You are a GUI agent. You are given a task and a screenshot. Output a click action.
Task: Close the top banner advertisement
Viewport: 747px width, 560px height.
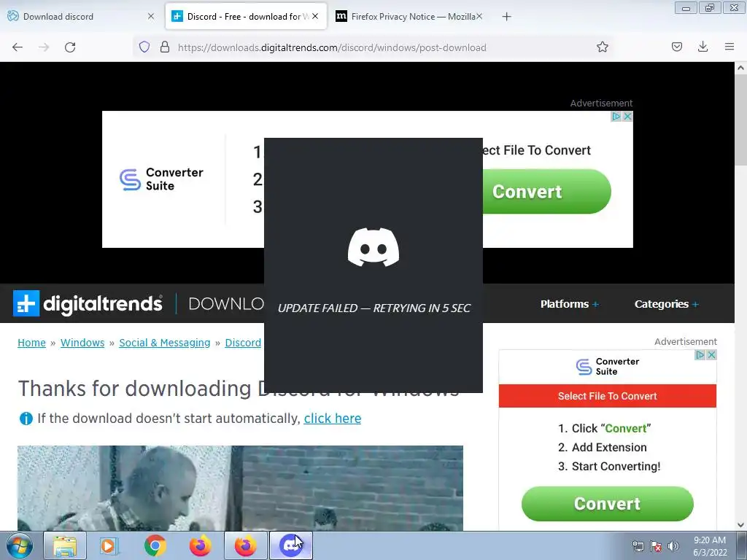(628, 116)
